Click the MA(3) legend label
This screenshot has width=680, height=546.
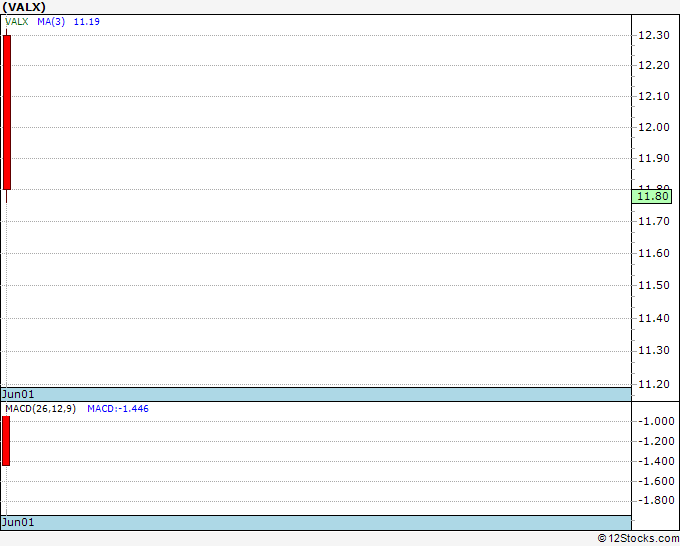point(51,22)
